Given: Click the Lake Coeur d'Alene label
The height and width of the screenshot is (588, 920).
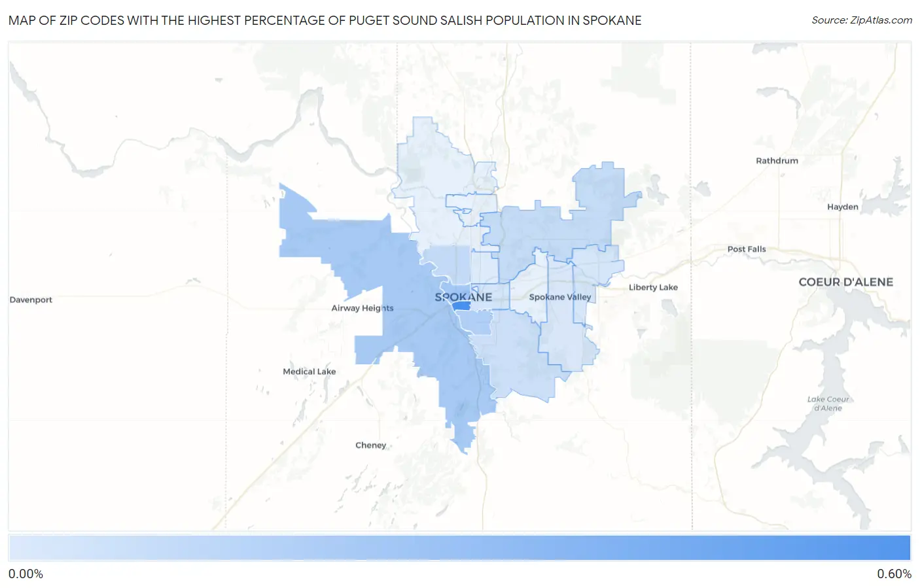Looking at the screenshot, I should point(828,404).
